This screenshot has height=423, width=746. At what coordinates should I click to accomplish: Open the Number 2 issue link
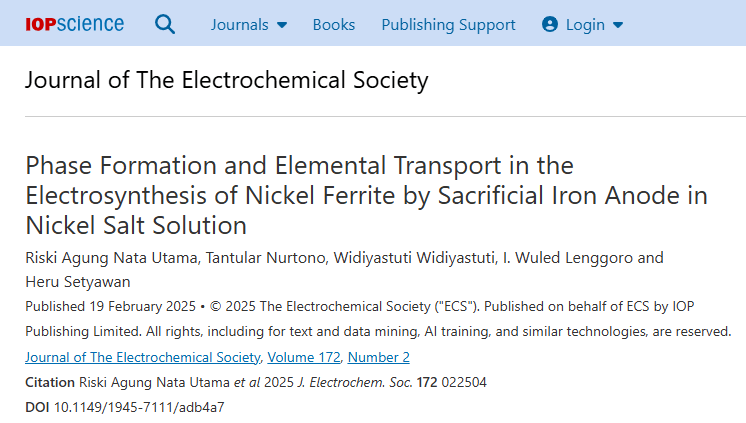(x=380, y=357)
